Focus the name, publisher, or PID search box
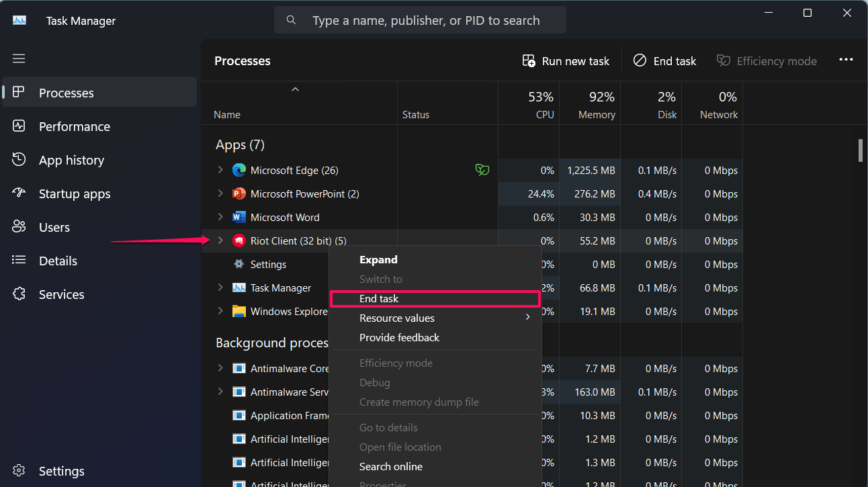 click(420, 20)
